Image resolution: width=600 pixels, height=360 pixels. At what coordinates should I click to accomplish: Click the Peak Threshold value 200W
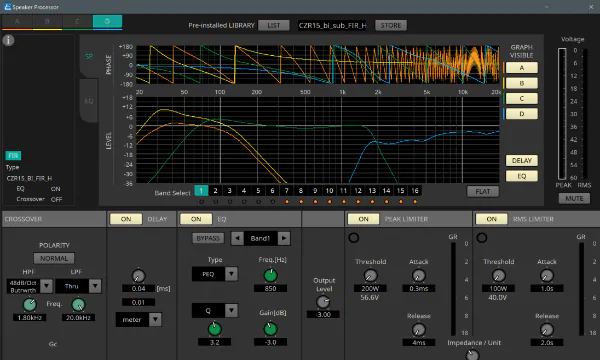[370, 288]
